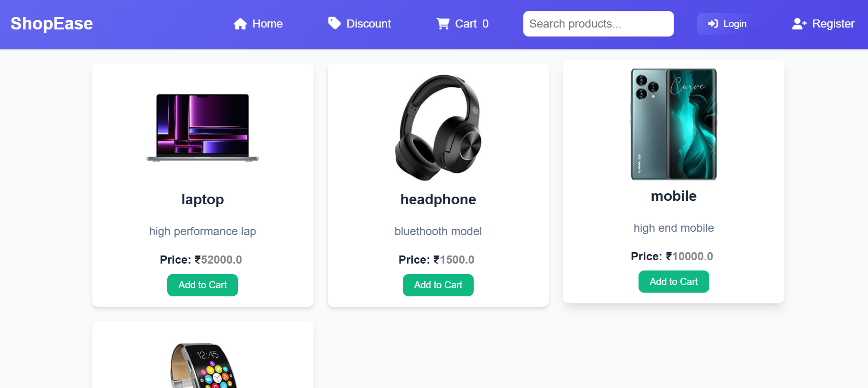868x388 pixels.
Task: Open the Register link
Action: 833,24
